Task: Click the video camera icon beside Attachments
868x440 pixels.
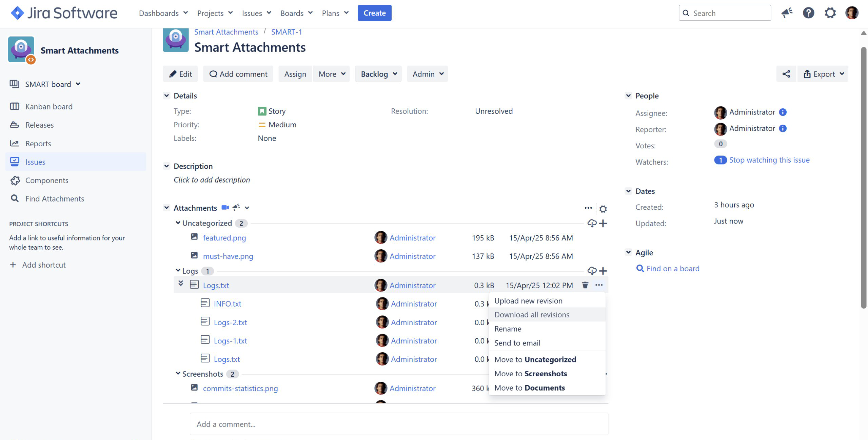Action: [225, 208]
